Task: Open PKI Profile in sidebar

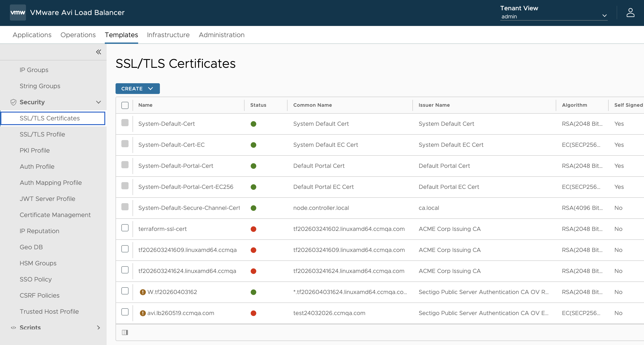Action: click(35, 150)
